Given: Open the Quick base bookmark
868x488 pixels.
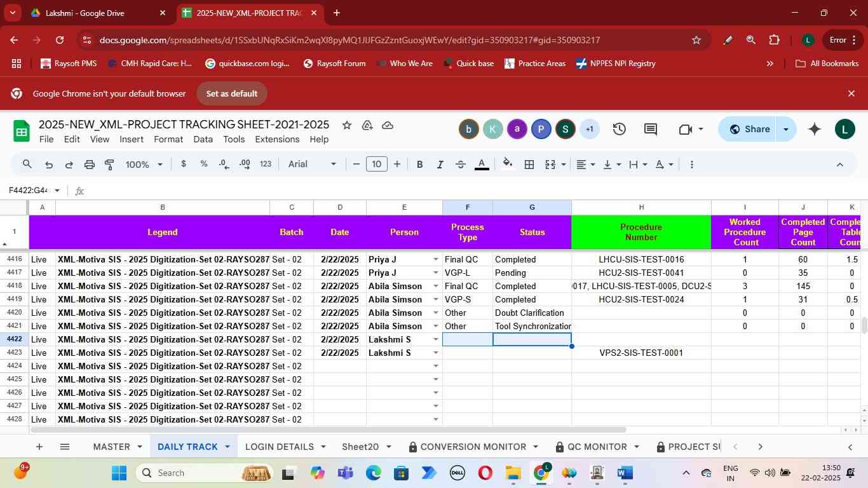Looking at the screenshot, I should click(x=468, y=64).
